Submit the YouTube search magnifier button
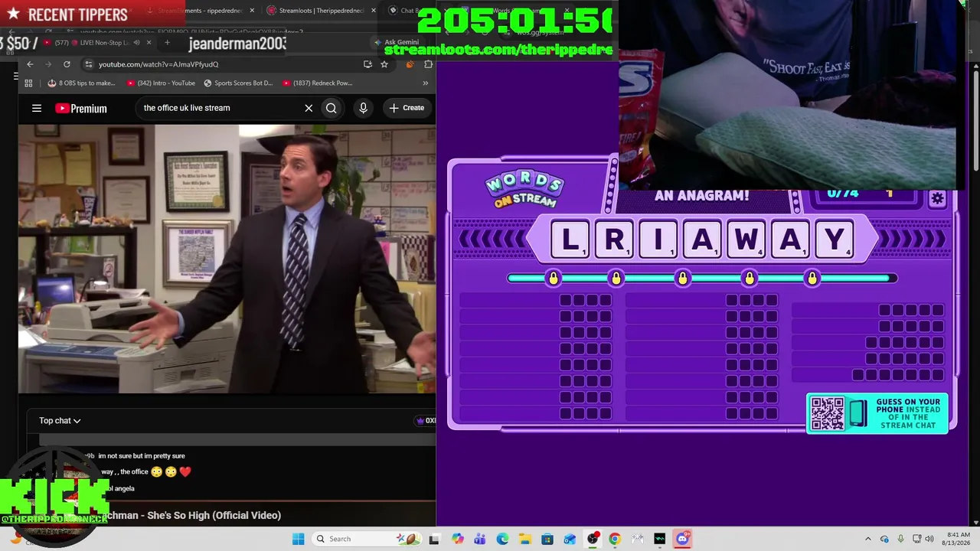This screenshot has height=551, width=980. pos(332,108)
